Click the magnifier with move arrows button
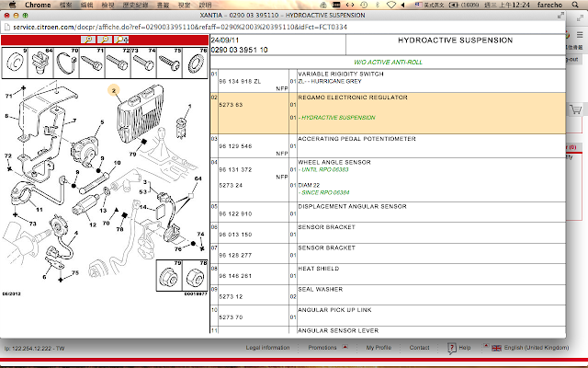This screenshot has width=588, height=368. coord(121,40)
